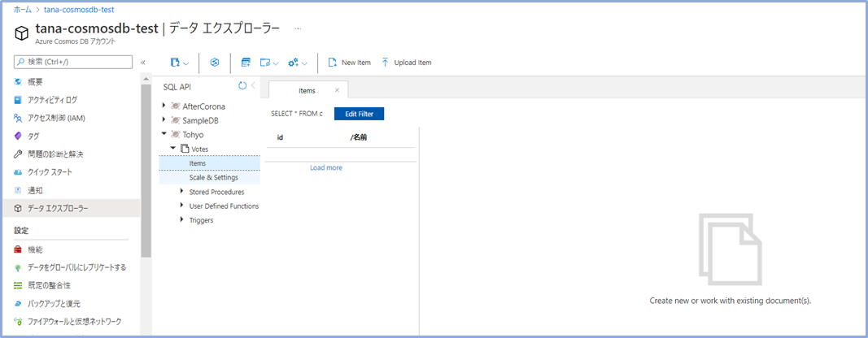Viewport: 868px width, 338px height.
Task: Expand the Triggers node arrow
Action: point(182,219)
